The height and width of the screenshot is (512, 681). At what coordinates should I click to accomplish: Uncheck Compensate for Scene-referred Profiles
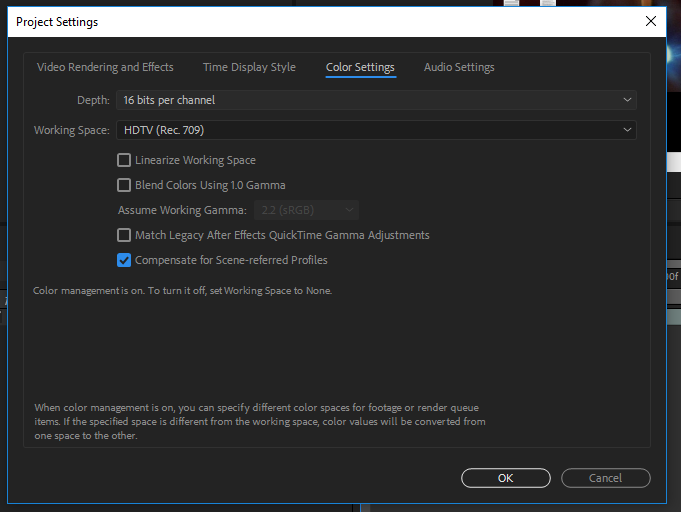(124, 260)
